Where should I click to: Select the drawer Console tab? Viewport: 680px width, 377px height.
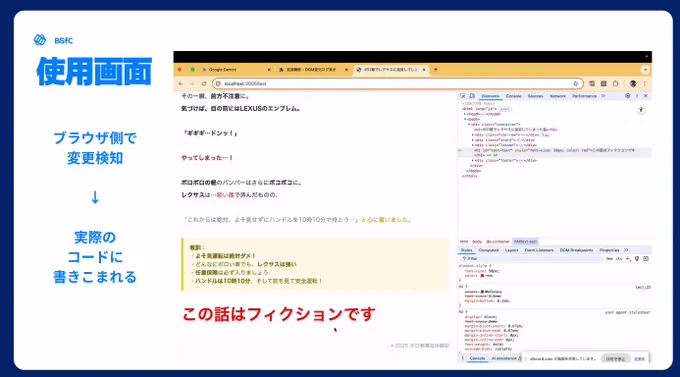click(477, 358)
